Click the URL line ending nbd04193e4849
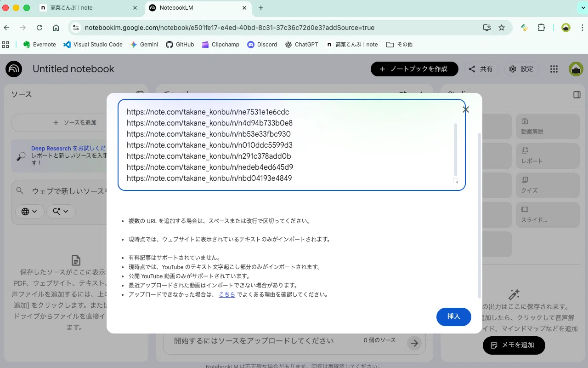The height and width of the screenshot is (368, 588). 209,178
